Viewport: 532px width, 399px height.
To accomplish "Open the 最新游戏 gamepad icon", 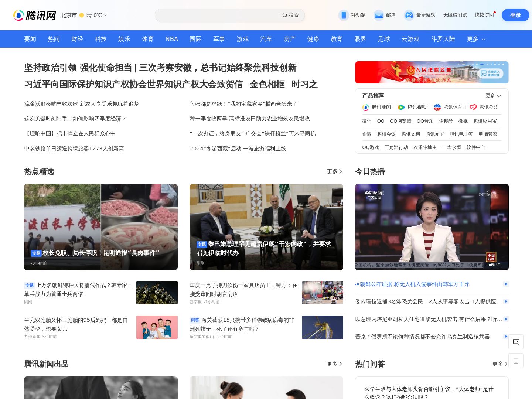I will pos(409,15).
